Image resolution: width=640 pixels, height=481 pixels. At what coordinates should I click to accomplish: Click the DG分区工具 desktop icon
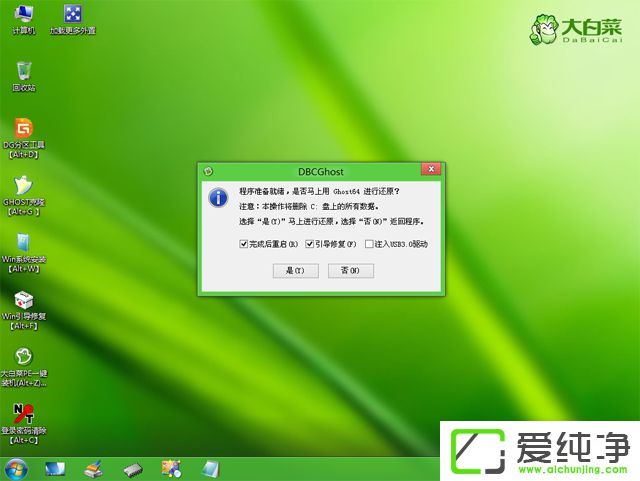23,130
